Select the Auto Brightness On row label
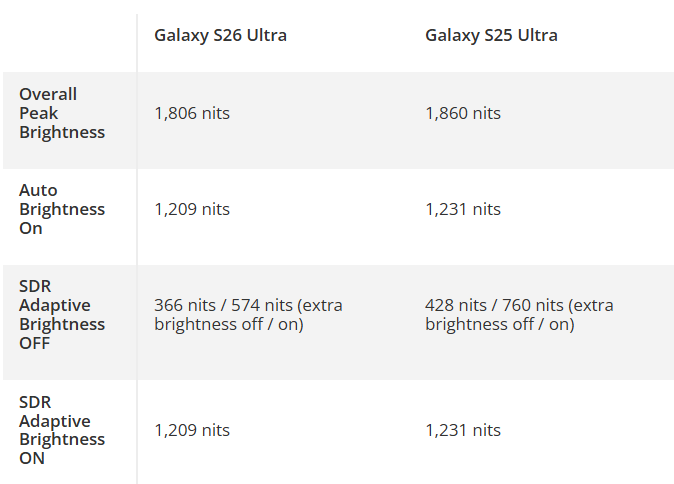Screen dimensions: 674x484 click(62, 209)
